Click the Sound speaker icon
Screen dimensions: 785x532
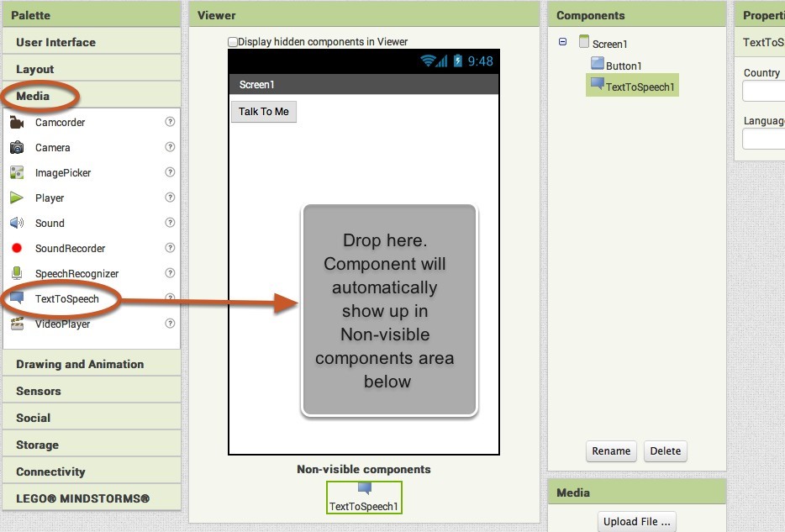click(x=17, y=223)
